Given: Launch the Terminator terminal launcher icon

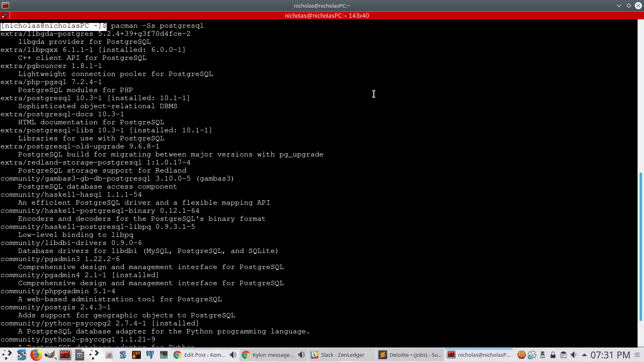Looking at the screenshot, I should (65, 355).
